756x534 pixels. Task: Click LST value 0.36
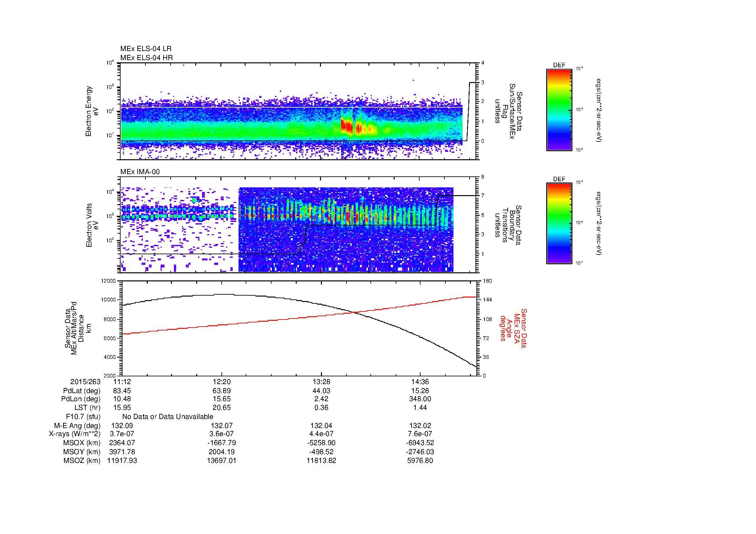point(321,408)
